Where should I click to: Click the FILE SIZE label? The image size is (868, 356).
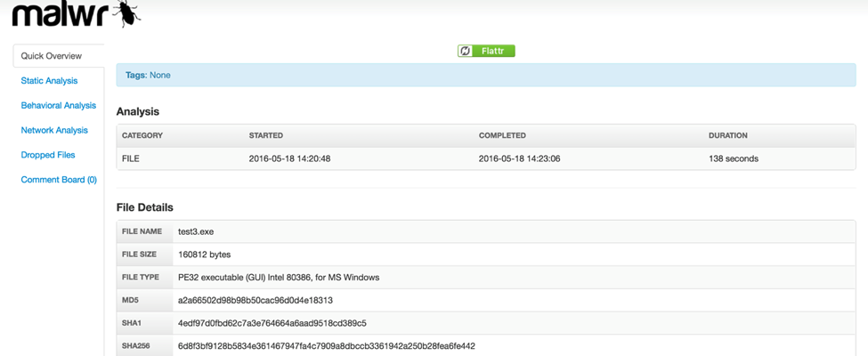click(x=139, y=255)
